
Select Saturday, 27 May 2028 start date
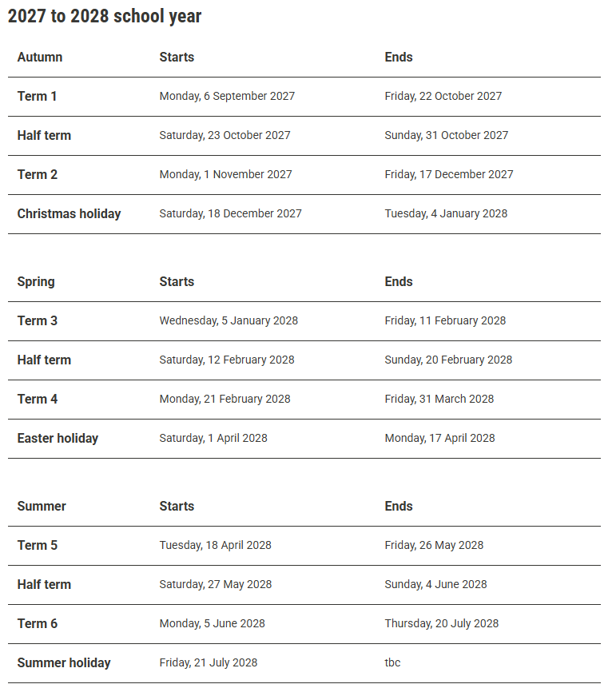(x=215, y=585)
